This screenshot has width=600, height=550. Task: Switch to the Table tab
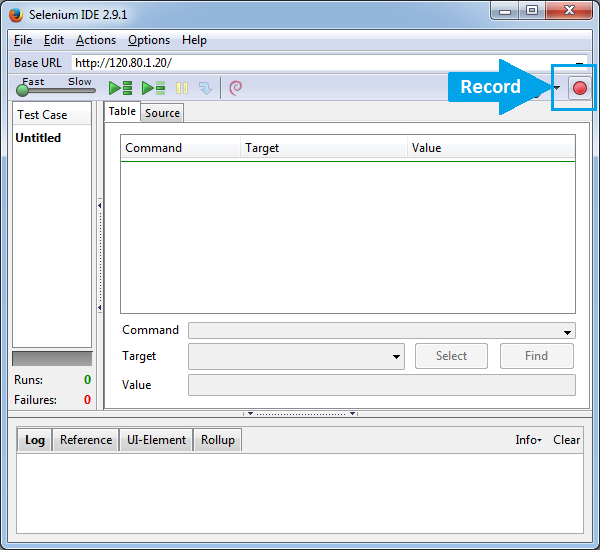122,111
